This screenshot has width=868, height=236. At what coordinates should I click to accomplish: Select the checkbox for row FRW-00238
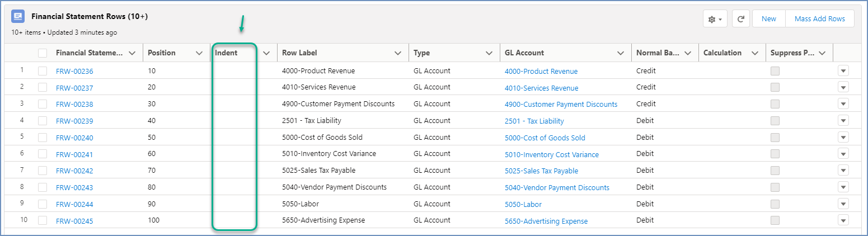pyautogui.click(x=43, y=104)
